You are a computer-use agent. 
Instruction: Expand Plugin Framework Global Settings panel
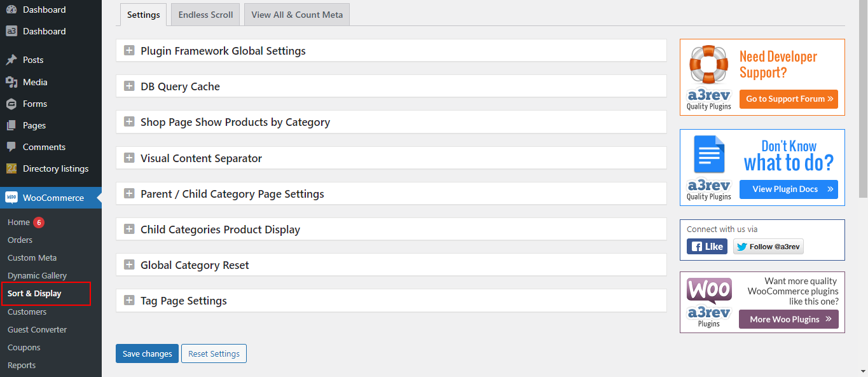click(x=129, y=51)
